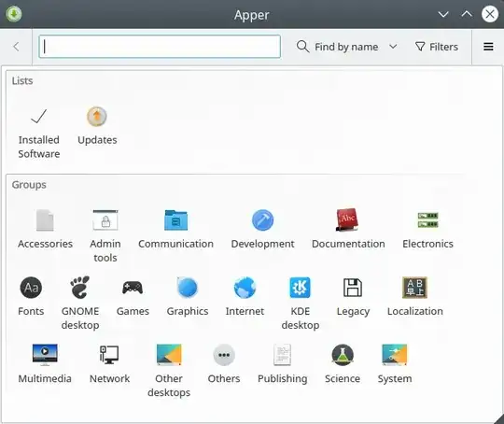Image resolution: width=504 pixels, height=424 pixels.
Task: Open the Admin tools group
Action: click(105, 236)
